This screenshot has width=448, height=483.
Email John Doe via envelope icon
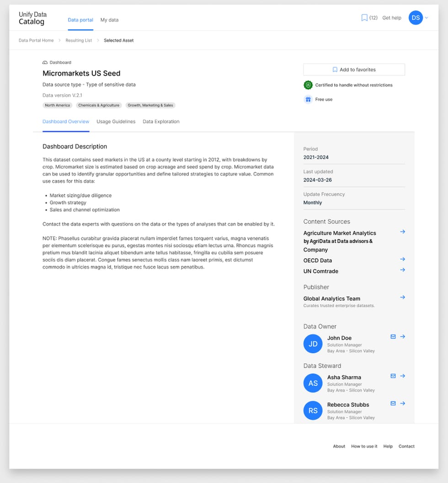(393, 337)
